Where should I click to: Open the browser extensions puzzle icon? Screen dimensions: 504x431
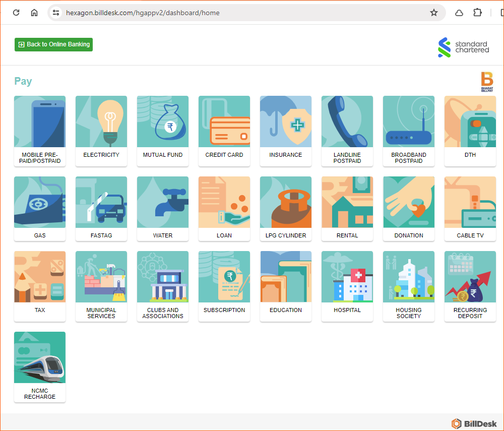[477, 13]
